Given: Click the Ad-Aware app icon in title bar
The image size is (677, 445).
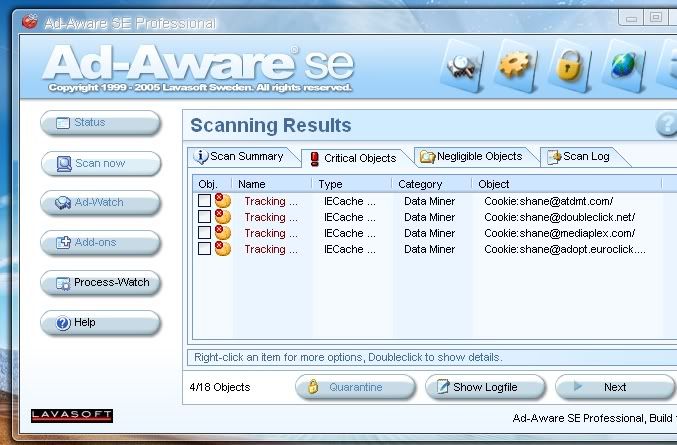Looking at the screenshot, I should click(x=29, y=21).
